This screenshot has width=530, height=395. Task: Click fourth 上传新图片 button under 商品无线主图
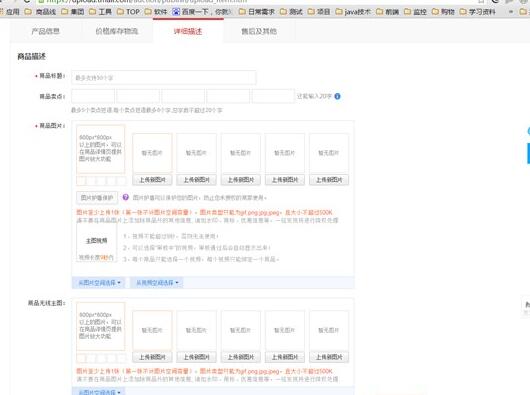tap(285, 357)
